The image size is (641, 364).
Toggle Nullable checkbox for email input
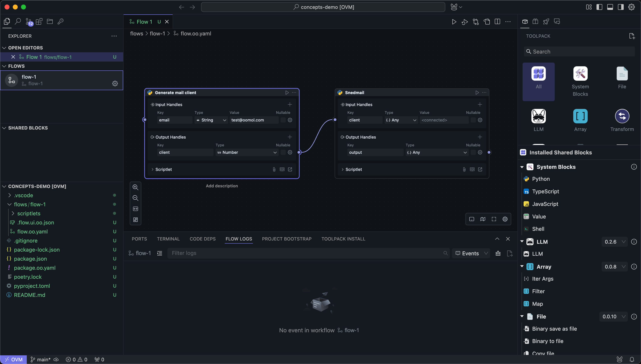[283, 120]
